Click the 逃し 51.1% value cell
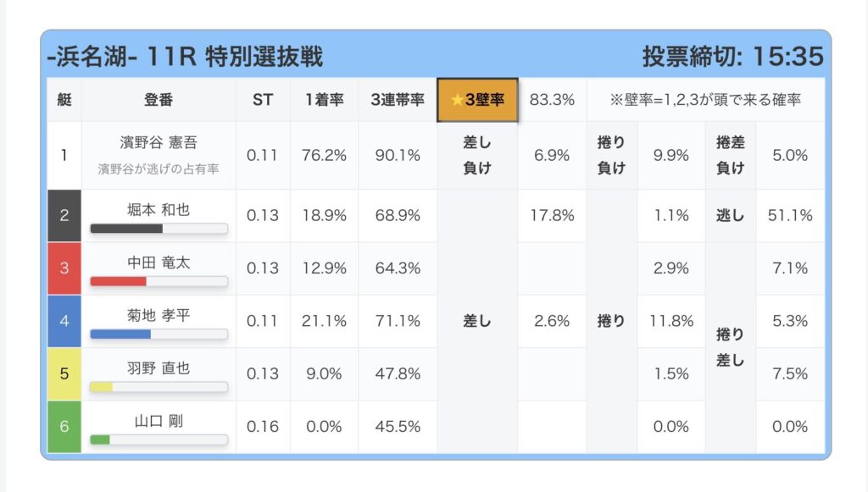The image size is (868, 492). pos(790,216)
